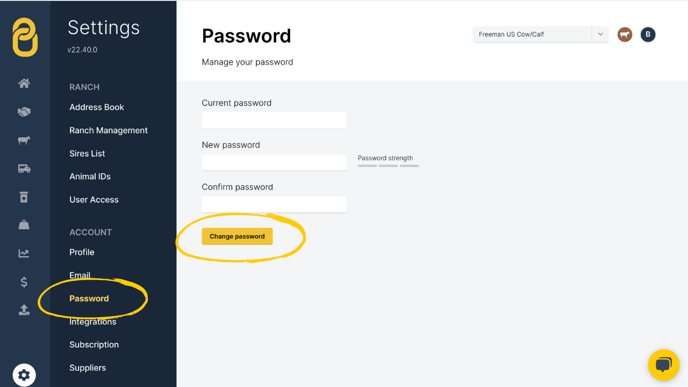
Task: Open the user avatar B menu
Action: tap(648, 35)
